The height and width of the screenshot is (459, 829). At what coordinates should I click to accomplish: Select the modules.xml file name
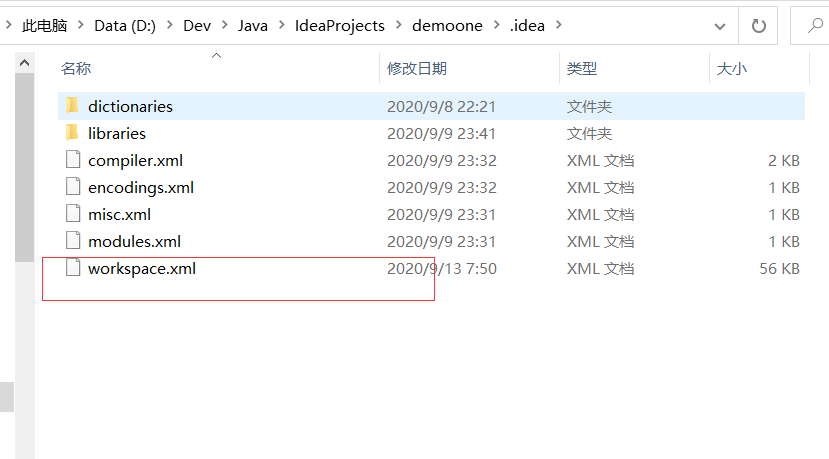(x=134, y=242)
